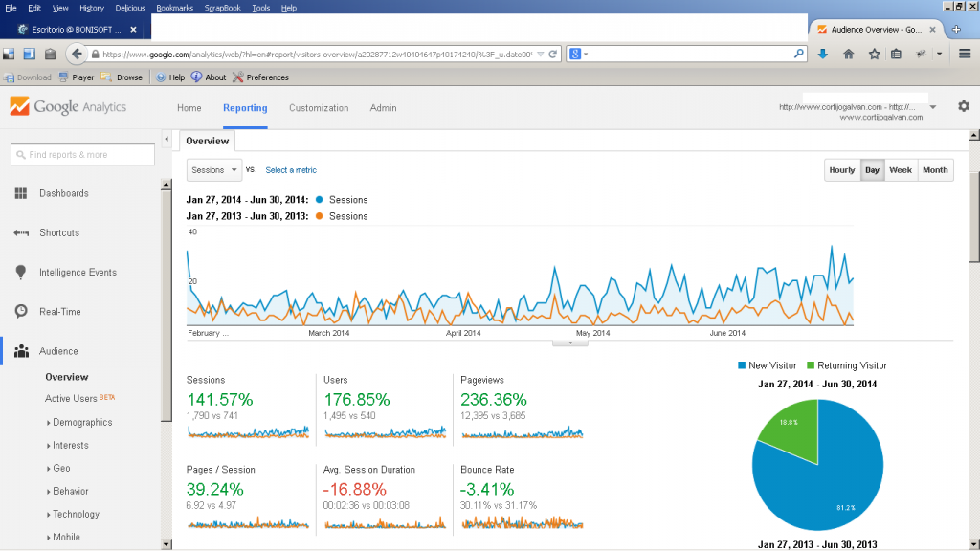The width and height of the screenshot is (980, 551).
Task: Click in the Find reports search field
Action: pyautogui.click(x=82, y=154)
